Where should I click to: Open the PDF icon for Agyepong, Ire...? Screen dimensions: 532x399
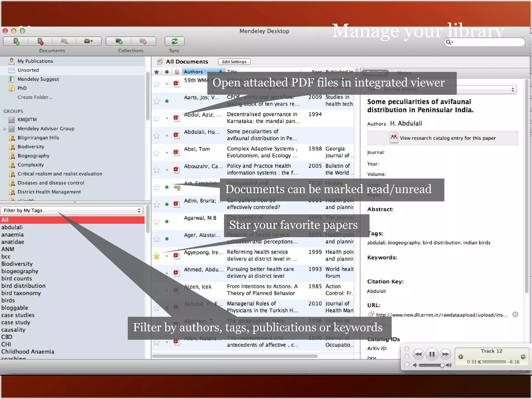point(177,256)
